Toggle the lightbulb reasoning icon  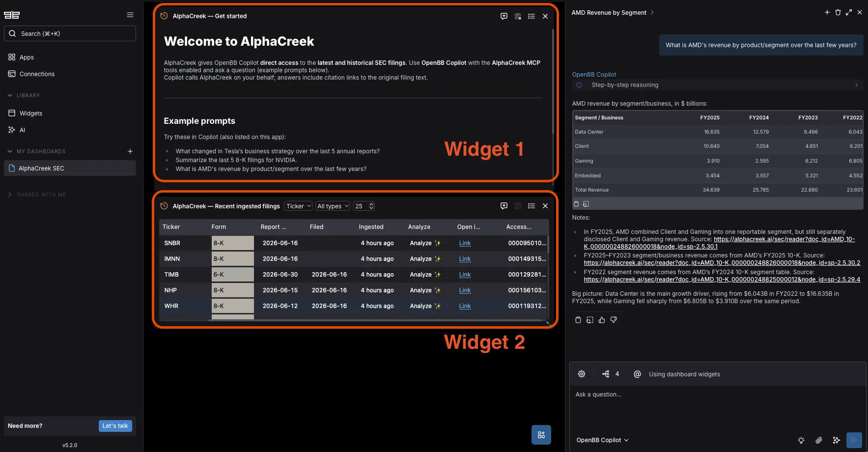pos(801,440)
